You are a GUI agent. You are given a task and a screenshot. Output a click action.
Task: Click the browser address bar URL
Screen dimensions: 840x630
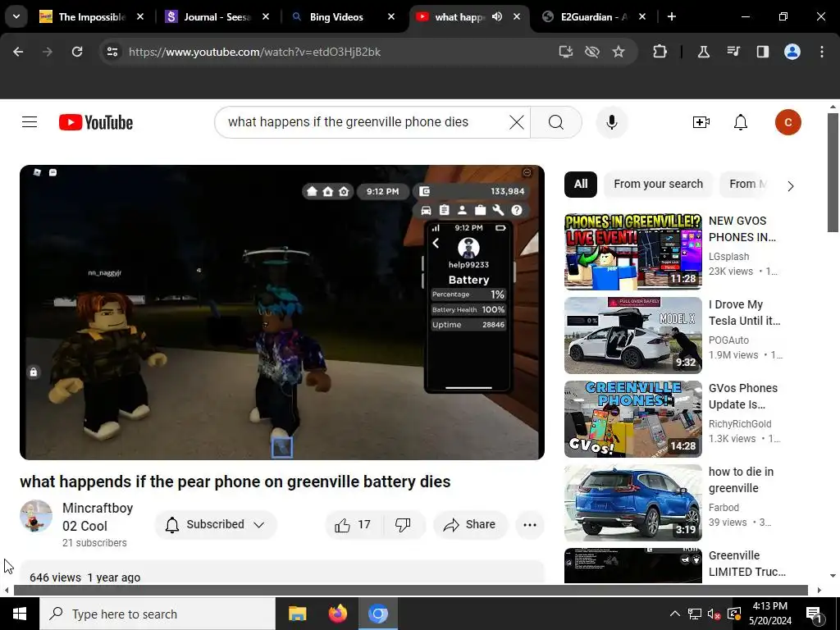pos(254,52)
